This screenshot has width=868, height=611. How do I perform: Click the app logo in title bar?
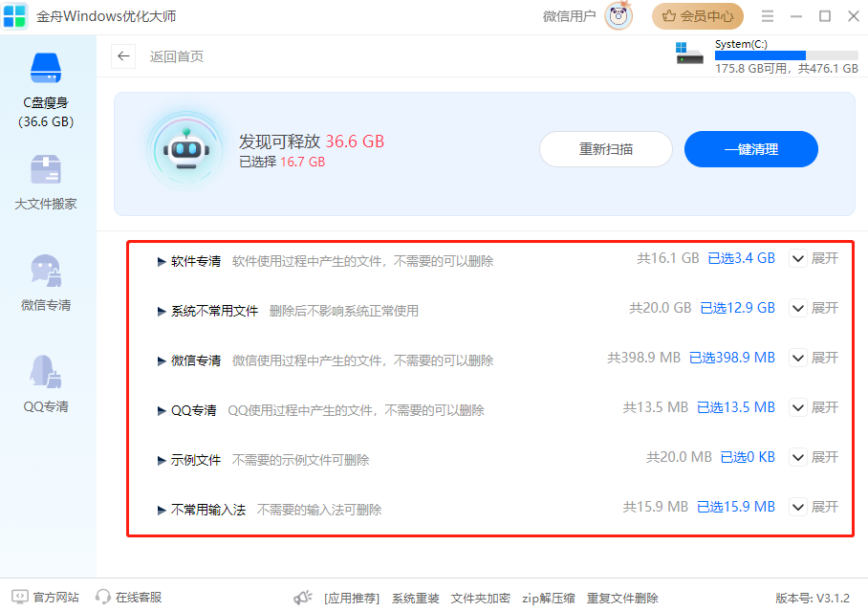(x=14, y=16)
